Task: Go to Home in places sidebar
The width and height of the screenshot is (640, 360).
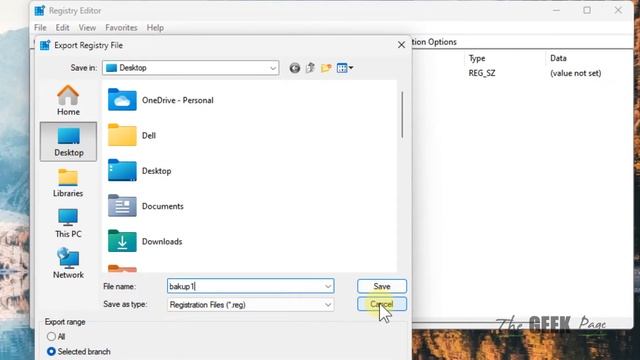Action: [x=68, y=100]
